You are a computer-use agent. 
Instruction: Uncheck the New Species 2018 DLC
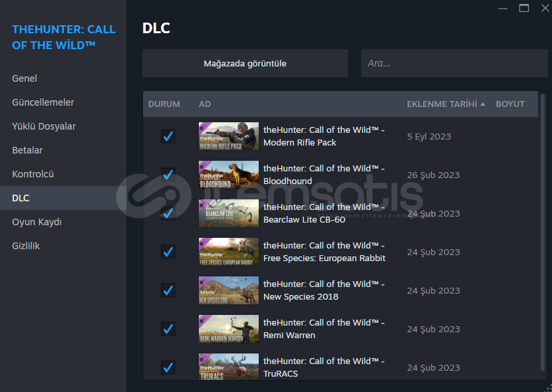click(x=168, y=290)
